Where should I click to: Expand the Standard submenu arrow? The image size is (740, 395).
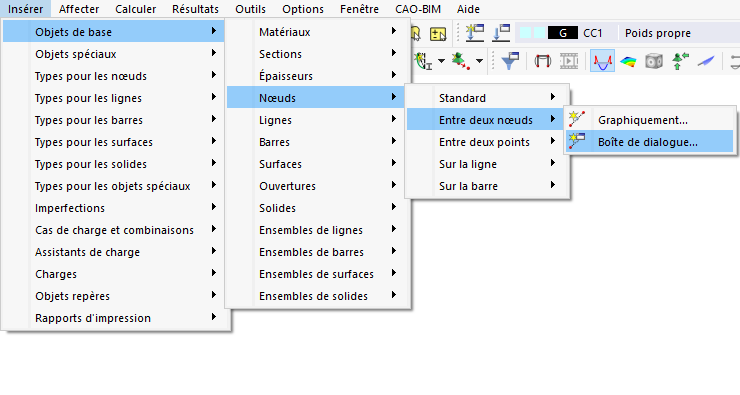[x=552, y=97]
